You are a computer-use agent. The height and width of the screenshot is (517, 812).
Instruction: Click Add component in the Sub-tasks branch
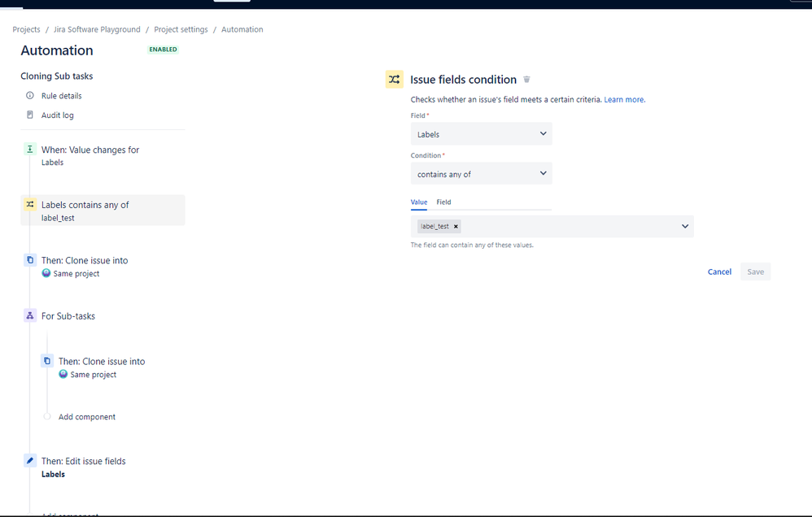coord(87,416)
